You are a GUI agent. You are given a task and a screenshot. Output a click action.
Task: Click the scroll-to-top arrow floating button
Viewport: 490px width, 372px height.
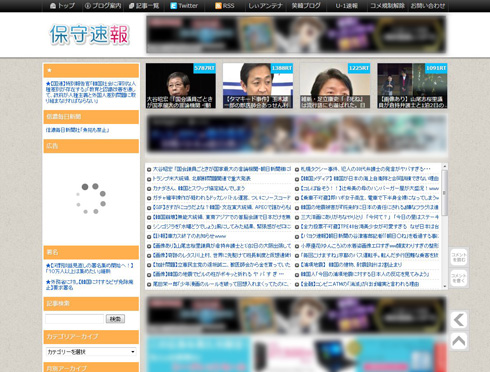coord(459,341)
